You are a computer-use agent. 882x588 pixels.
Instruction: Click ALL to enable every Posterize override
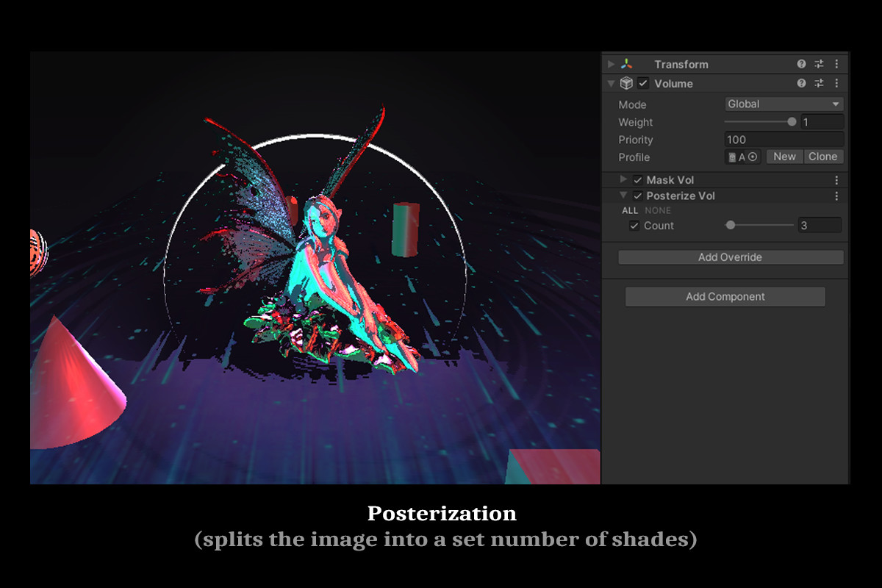coord(630,210)
